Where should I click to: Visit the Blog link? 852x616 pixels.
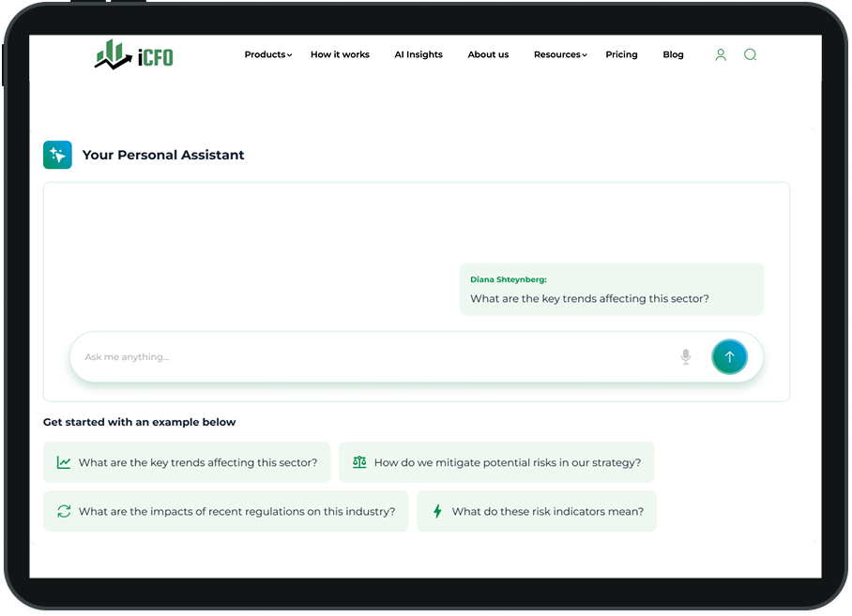tap(673, 55)
